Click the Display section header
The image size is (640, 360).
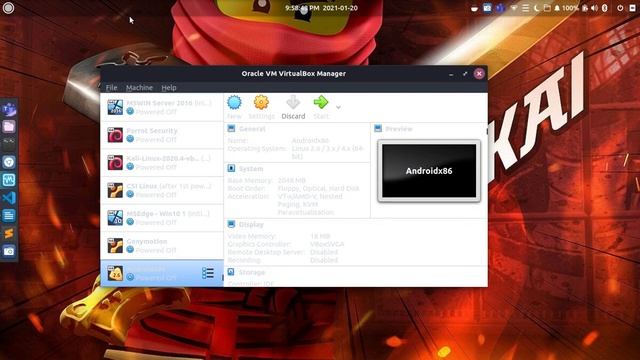[251, 224]
